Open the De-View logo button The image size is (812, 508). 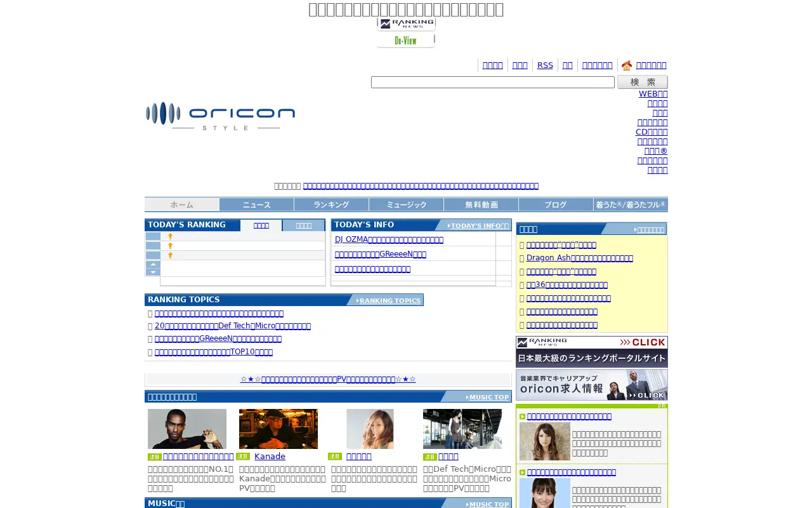click(406, 41)
